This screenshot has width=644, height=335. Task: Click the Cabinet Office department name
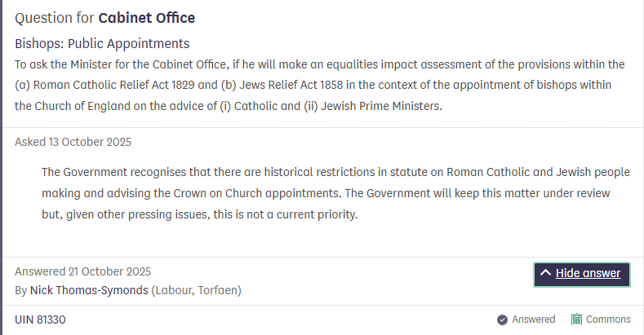(146, 18)
